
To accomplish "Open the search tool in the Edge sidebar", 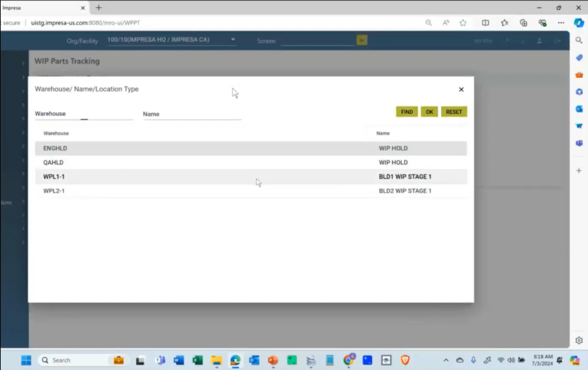I will [578, 39].
